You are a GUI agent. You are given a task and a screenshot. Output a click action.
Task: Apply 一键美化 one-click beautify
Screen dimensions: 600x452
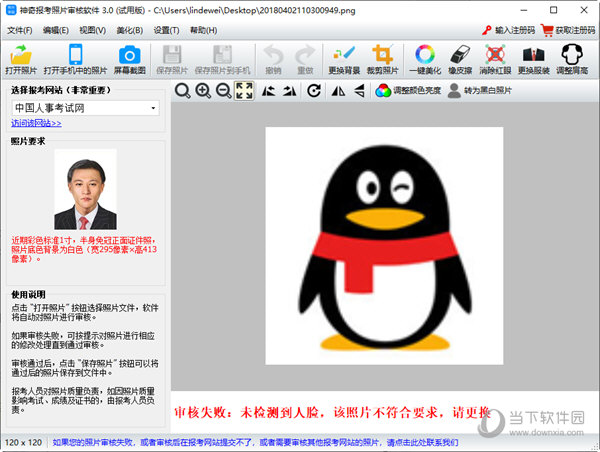(x=425, y=59)
